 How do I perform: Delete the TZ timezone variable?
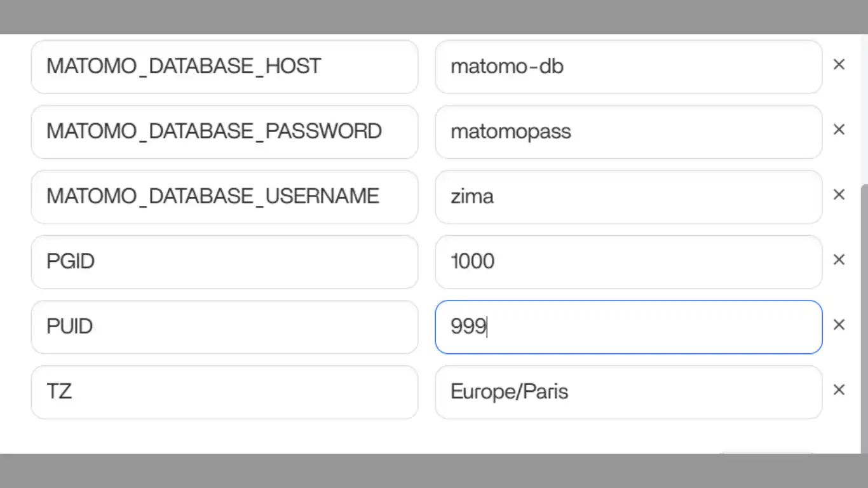click(839, 390)
